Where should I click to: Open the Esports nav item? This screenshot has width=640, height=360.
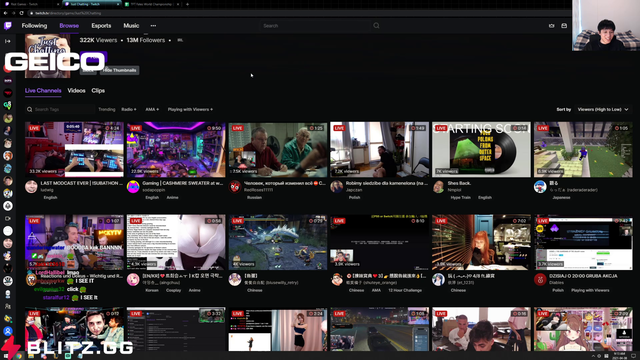pos(101,26)
